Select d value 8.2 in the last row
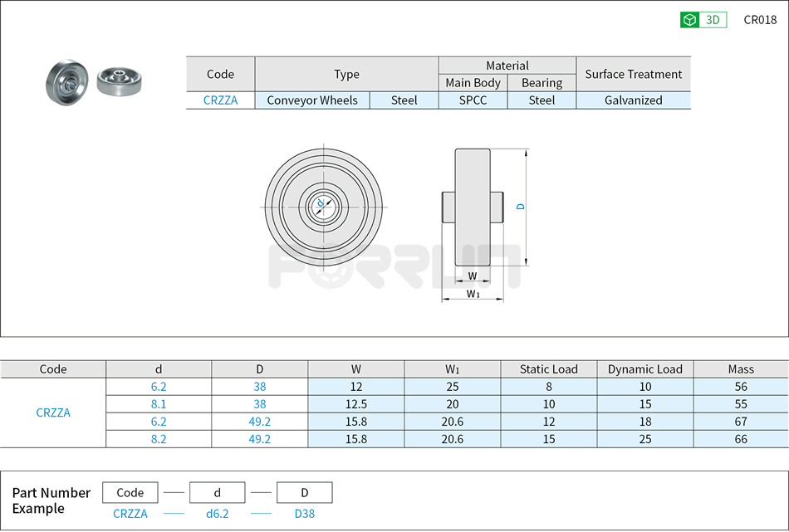The width and height of the screenshot is (789, 532). (x=159, y=439)
